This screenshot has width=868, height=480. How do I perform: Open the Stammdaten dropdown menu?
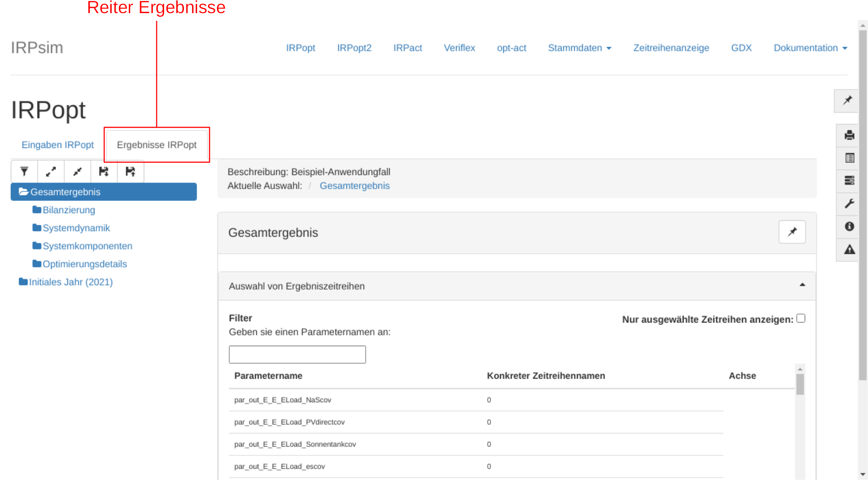point(580,48)
